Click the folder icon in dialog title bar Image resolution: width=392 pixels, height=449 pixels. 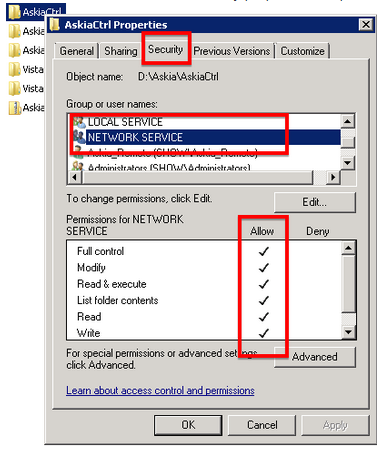pos(54,25)
